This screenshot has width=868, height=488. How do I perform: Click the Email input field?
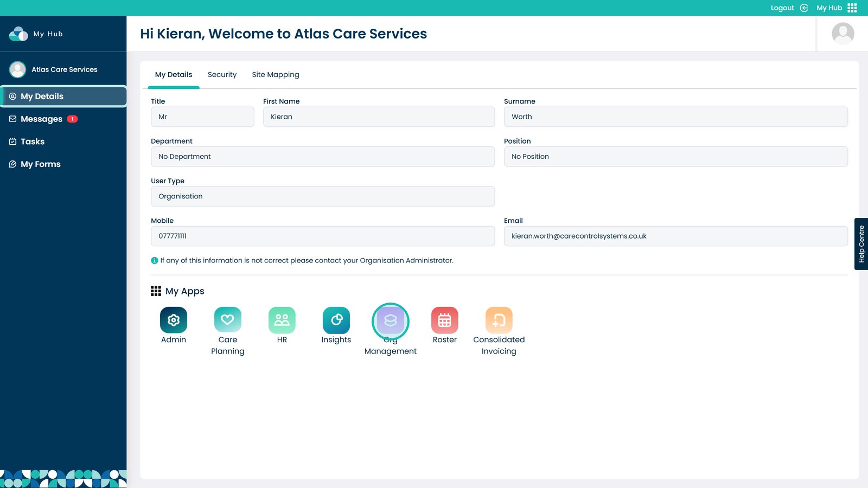pos(675,236)
